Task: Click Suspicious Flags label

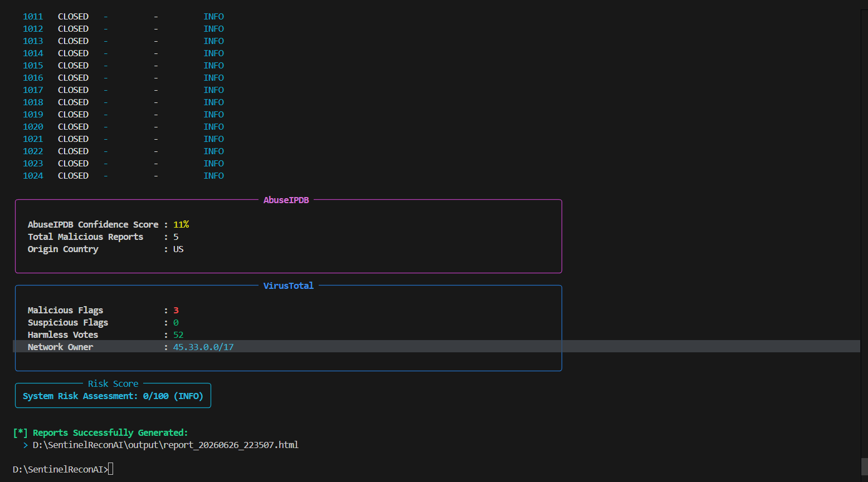Action: click(x=68, y=323)
